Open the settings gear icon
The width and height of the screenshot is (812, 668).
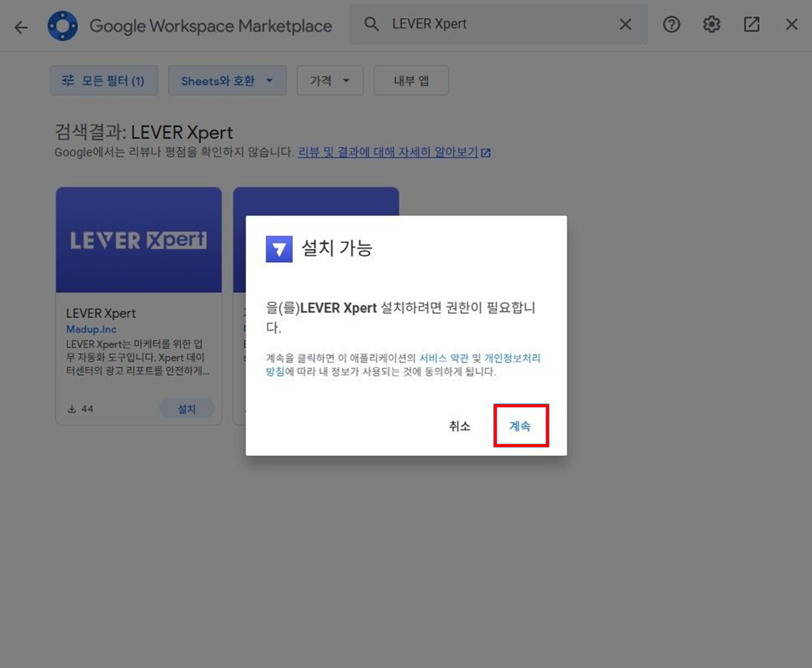click(711, 24)
